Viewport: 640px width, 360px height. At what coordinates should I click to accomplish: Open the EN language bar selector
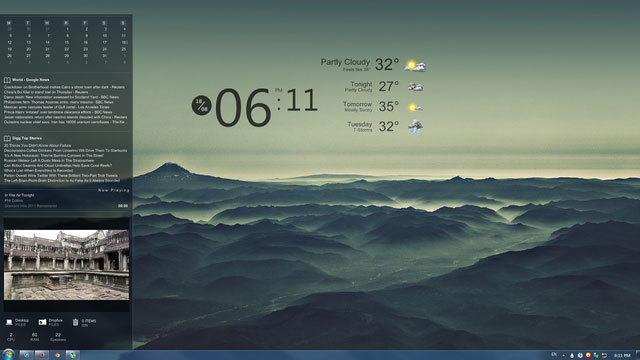[554, 355]
